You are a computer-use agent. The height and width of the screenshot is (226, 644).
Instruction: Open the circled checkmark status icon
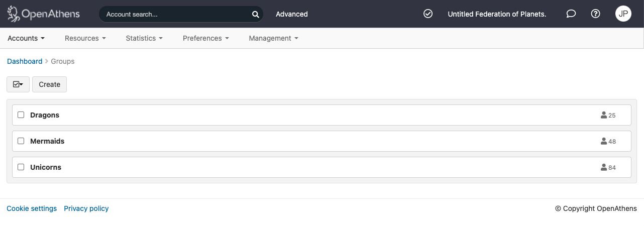[428, 14]
